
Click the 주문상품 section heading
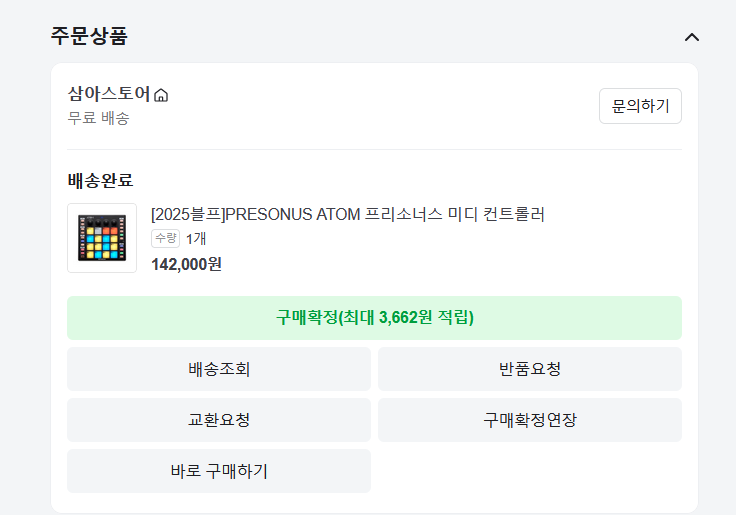(x=89, y=36)
